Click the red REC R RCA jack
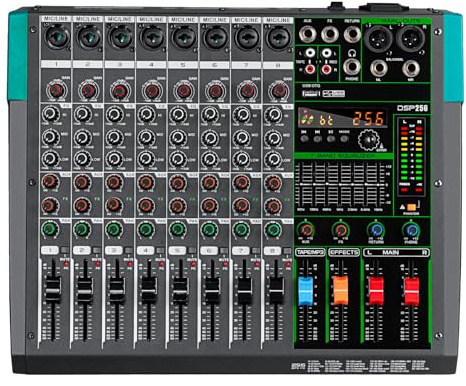 tap(326, 69)
